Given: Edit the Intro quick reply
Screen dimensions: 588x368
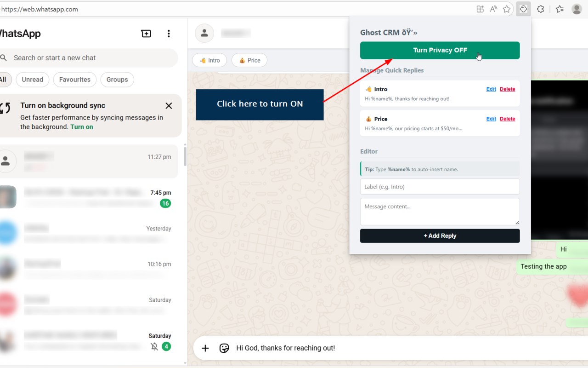Looking at the screenshot, I should click(491, 89).
